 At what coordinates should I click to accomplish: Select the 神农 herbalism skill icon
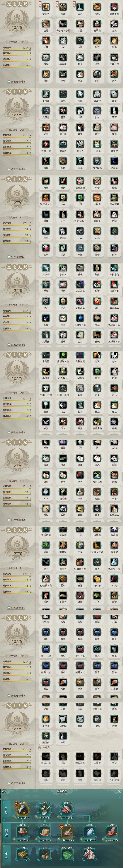[45, 808]
